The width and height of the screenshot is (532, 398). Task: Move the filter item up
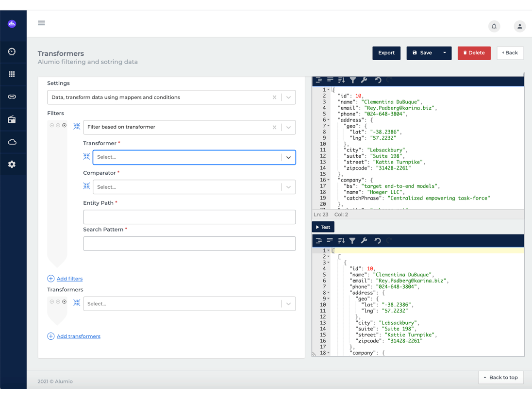pyautogui.click(x=58, y=125)
